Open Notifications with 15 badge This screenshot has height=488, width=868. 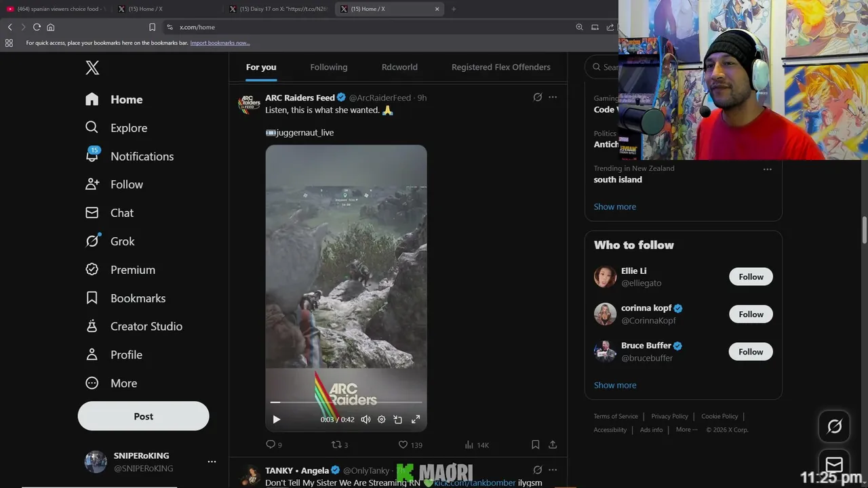click(x=130, y=156)
